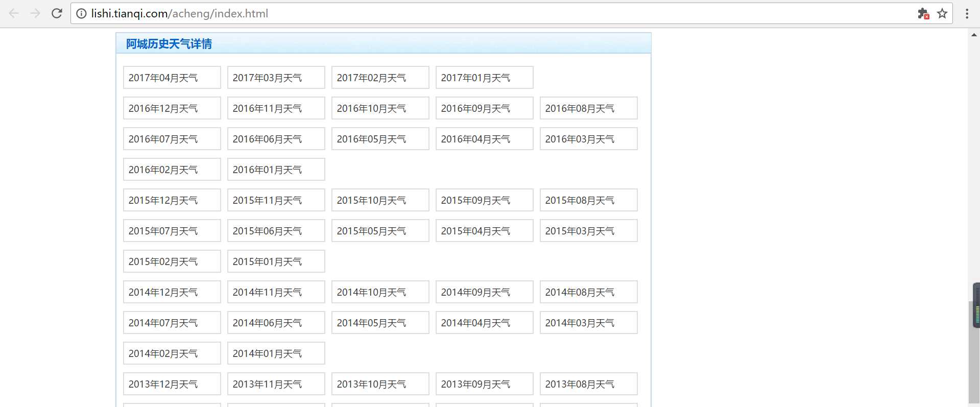Open 2014年10月天气 link
The width and height of the screenshot is (980, 407).
click(380, 292)
